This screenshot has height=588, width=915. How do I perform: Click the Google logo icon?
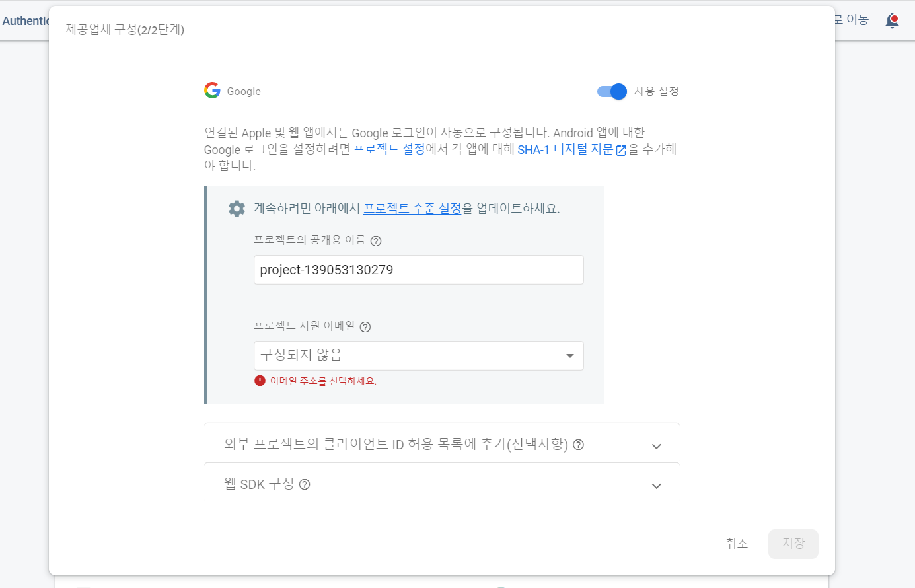pyautogui.click(x=212, y=91)
